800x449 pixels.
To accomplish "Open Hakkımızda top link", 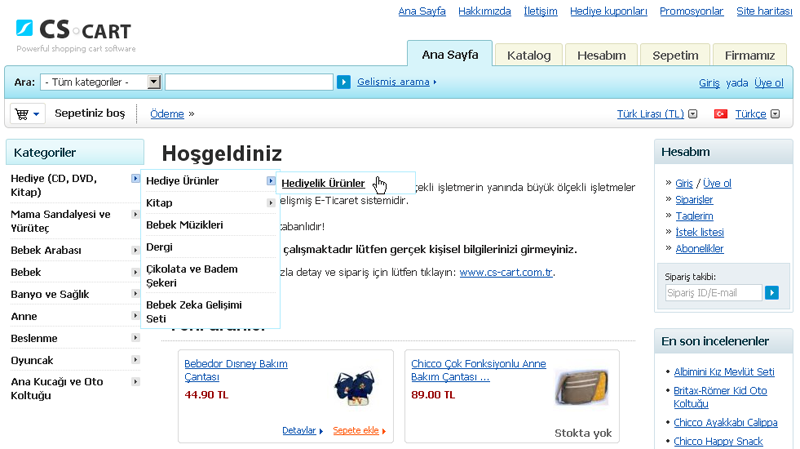I will (484, 11).
